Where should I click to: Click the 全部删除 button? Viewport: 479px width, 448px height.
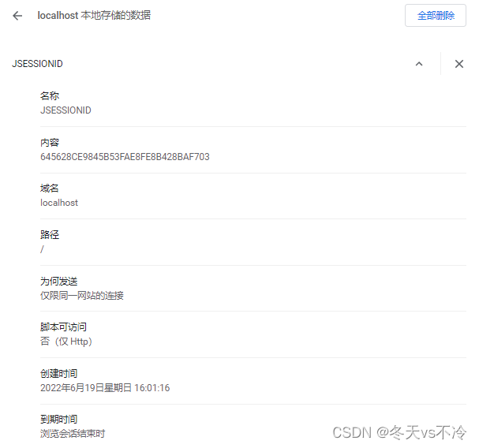(436, 15)
